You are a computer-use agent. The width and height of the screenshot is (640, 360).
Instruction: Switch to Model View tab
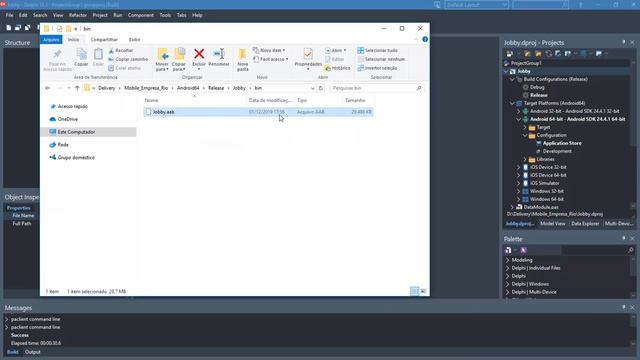point(553,224)
